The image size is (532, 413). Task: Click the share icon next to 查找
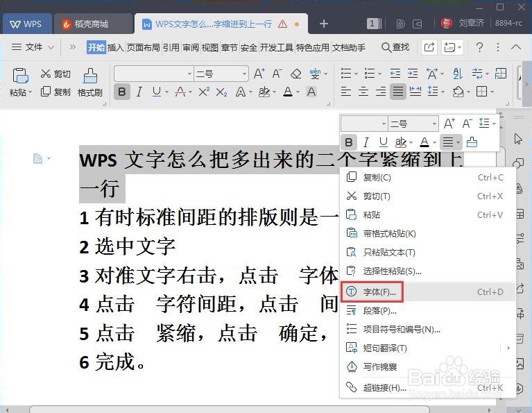[429, 47]
